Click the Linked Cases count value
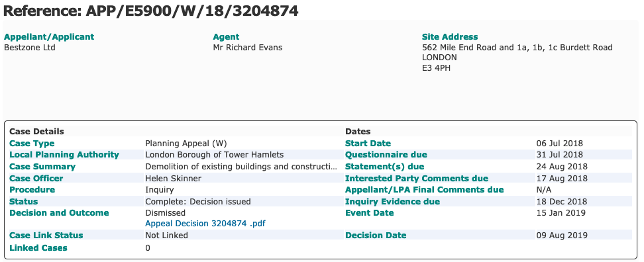Screen dimensions: 644x262 tap(148, 248)
